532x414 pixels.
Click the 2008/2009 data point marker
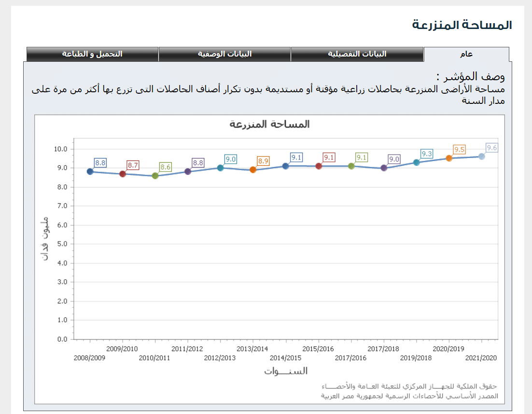click(90, 171)
